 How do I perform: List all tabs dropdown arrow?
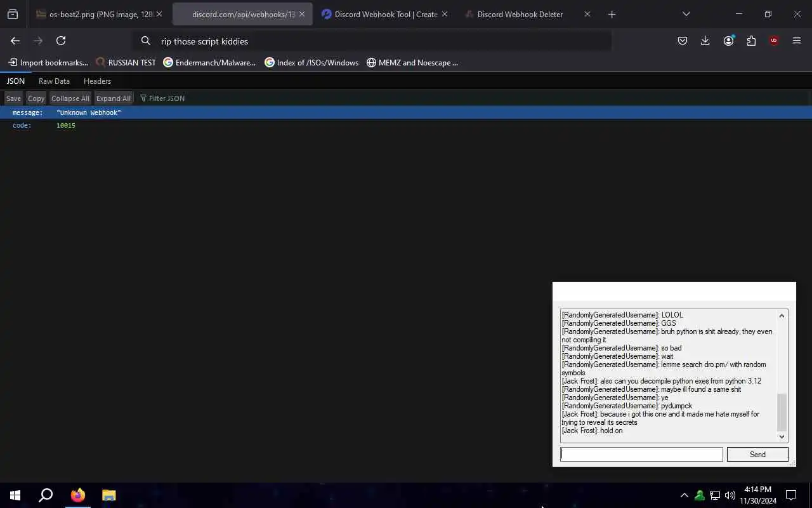pyautogui.click(x=686, y=14)
